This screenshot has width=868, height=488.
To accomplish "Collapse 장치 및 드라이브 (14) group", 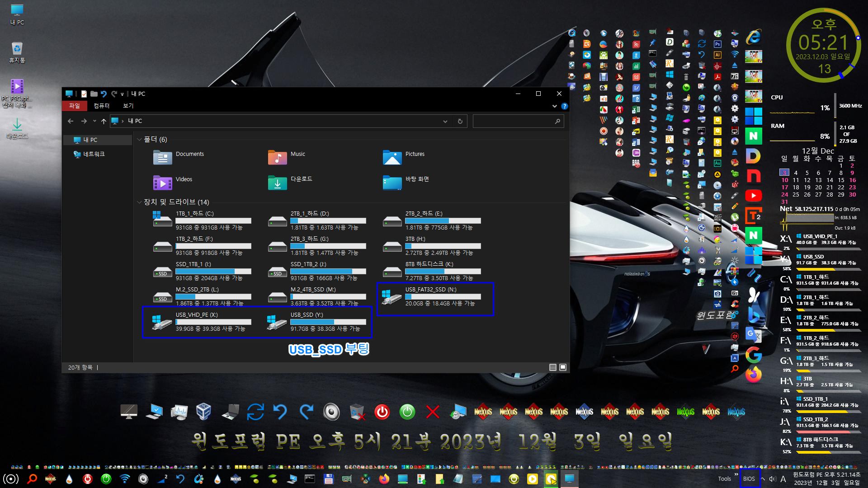I will [139, 202].
